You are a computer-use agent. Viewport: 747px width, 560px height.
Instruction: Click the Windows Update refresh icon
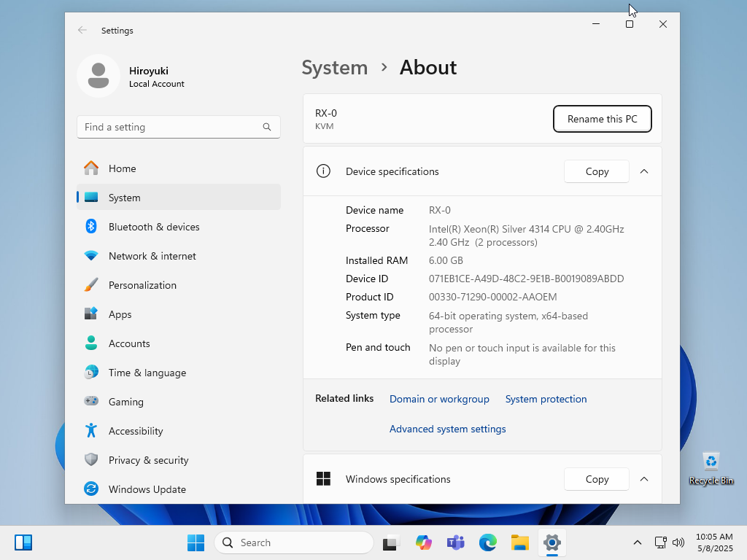tap(91, 489)
